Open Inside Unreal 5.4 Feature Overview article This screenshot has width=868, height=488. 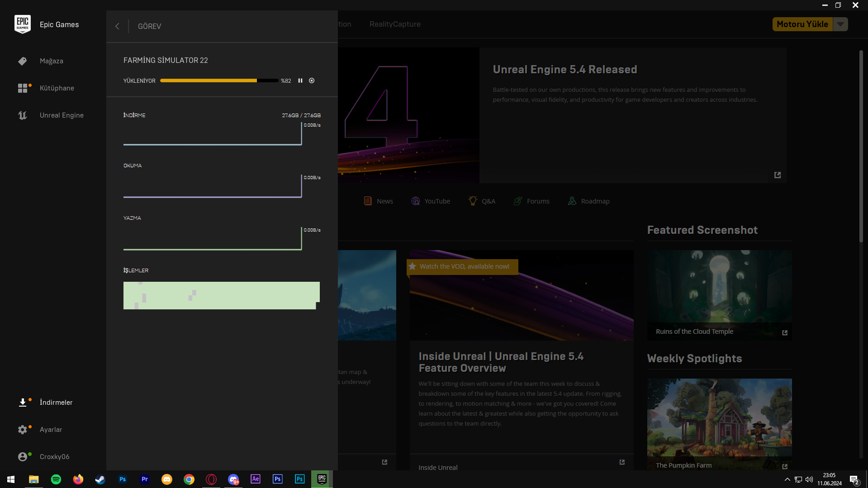tap(501, 362)
